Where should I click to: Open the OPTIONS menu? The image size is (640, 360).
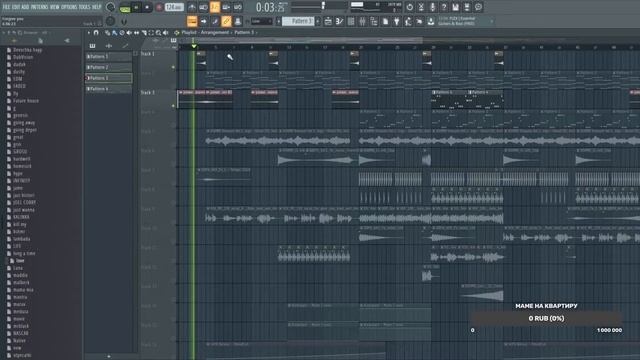(x=69, y=7)
